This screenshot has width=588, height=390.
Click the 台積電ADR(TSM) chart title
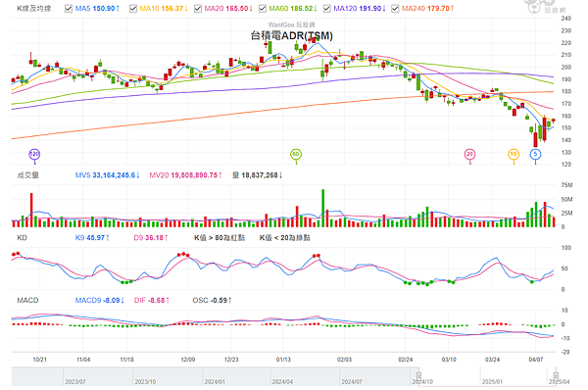click(x=291, y=35)
